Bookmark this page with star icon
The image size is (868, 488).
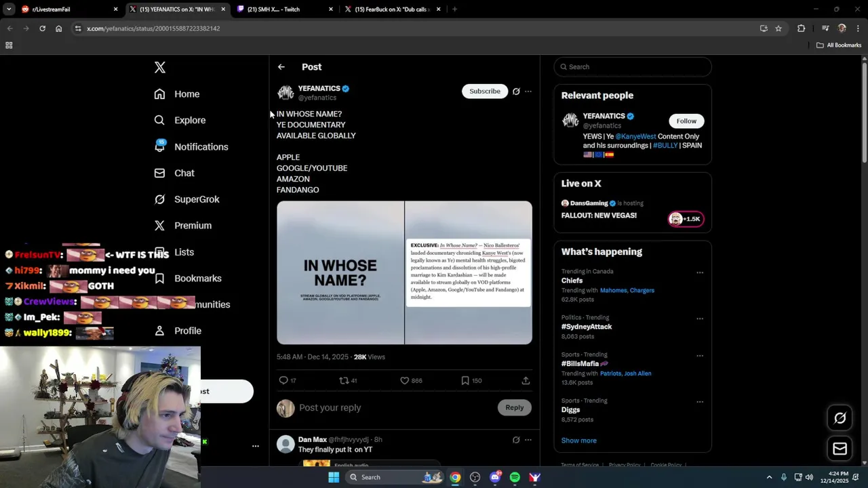click(x=778, y=28)
